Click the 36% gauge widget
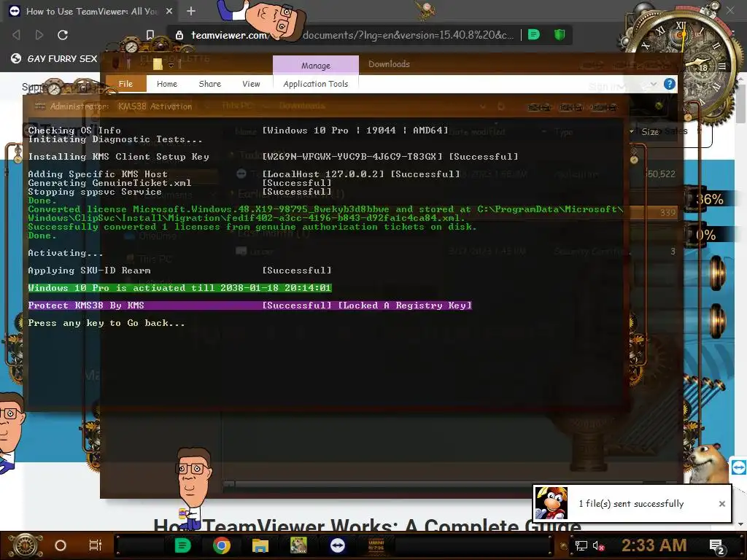The height and width of the screenshot is (560, 747). coord(709,199)
